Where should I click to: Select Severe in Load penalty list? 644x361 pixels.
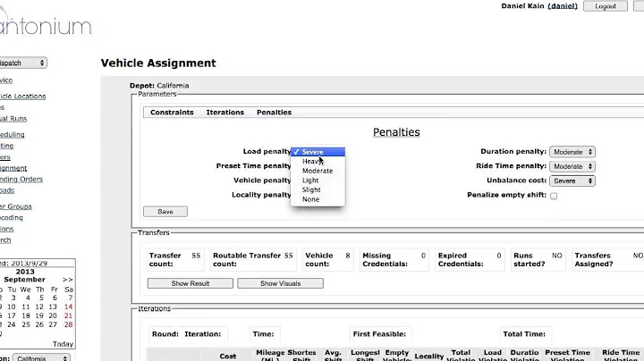318,152
